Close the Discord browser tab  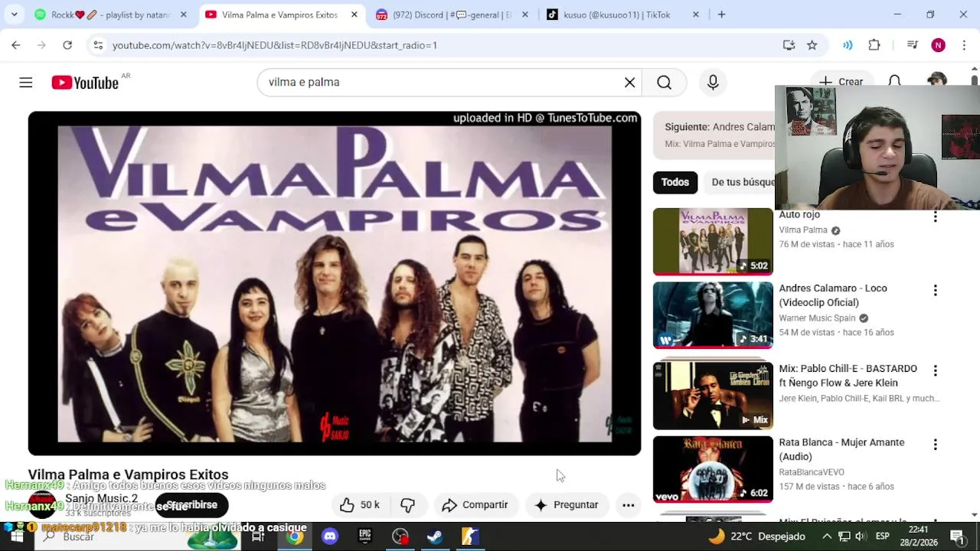click(524, 15)
